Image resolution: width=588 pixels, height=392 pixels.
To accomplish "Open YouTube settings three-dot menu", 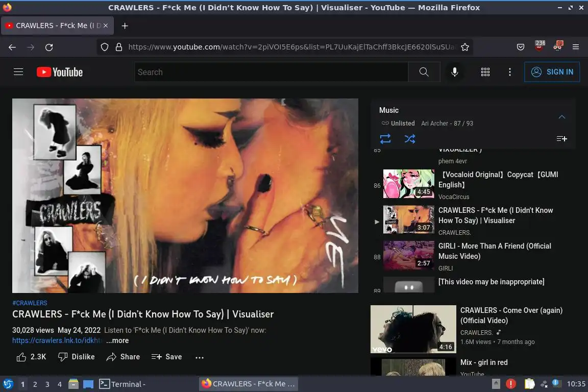I will tap(509, 72).
